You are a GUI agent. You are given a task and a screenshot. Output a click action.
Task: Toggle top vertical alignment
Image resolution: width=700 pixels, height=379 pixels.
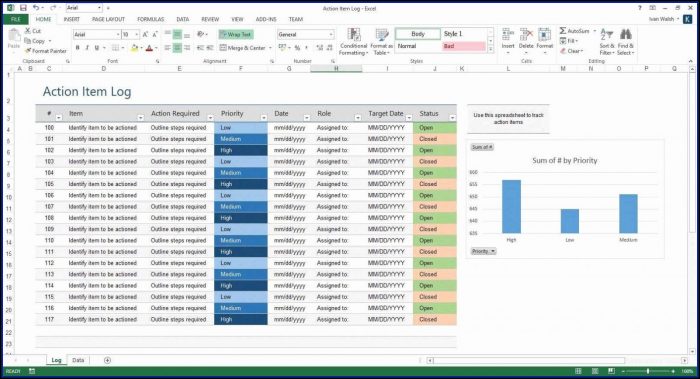167,34
